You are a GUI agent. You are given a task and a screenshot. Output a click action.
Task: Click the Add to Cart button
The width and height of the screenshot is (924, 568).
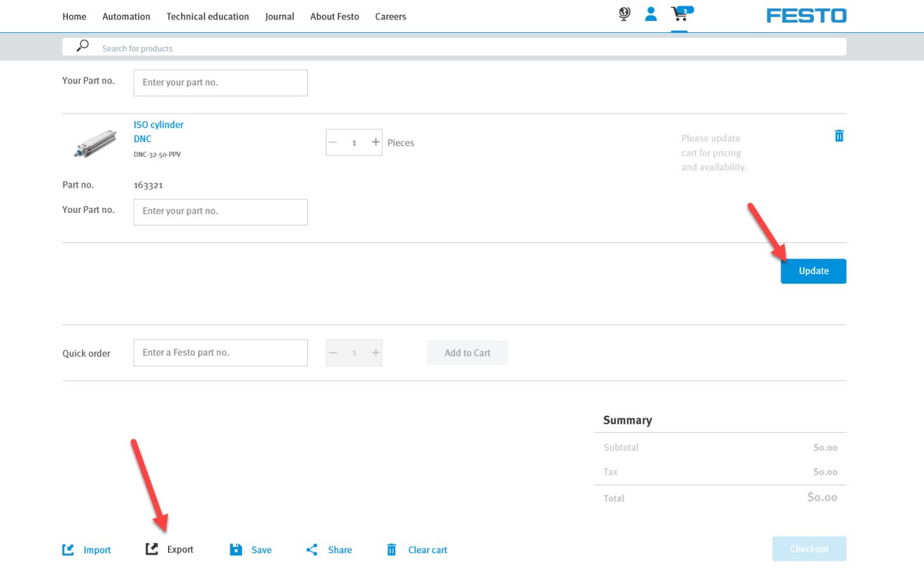[x=468, y=353]
